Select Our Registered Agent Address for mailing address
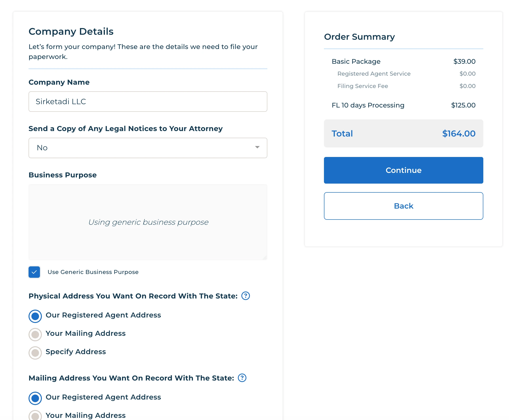 click(x=35, y=398)
